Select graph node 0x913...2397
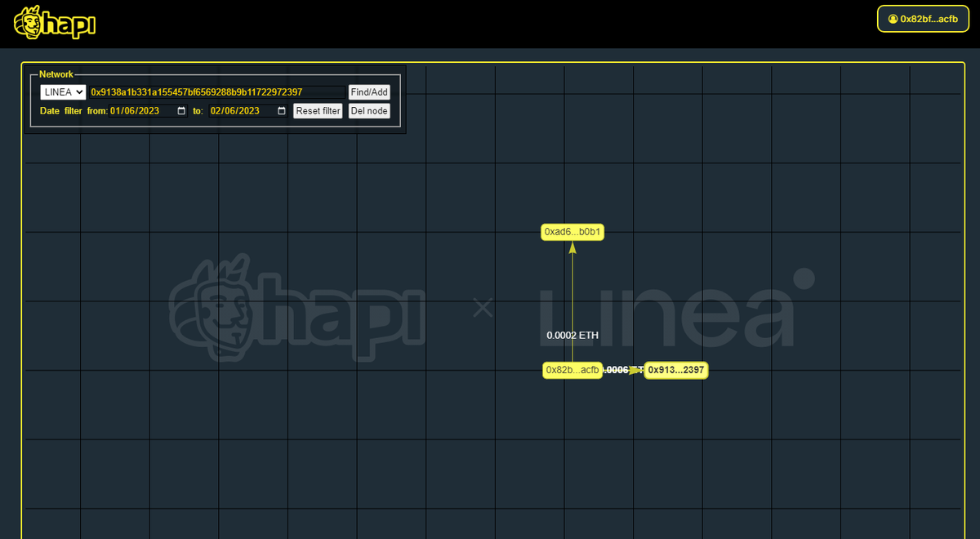The height and width of the screenshot is (539, 980). pyautogui.click(x=675, y=371)
